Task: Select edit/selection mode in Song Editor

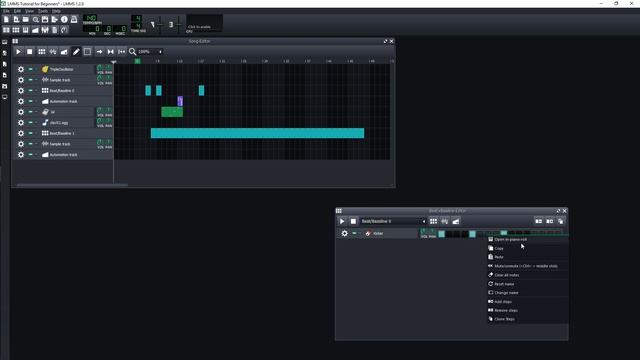Action: pyautogui.click(x=87, y=52)
